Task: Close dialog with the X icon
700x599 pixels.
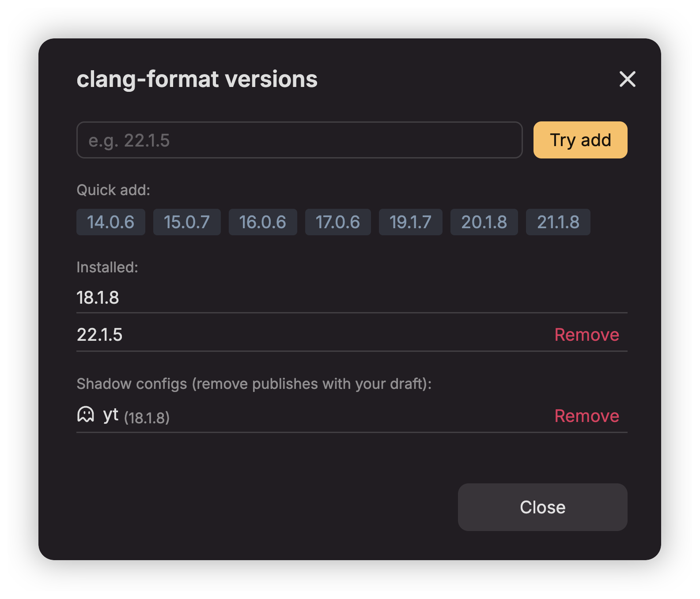Action: click(x=627, y=79)
